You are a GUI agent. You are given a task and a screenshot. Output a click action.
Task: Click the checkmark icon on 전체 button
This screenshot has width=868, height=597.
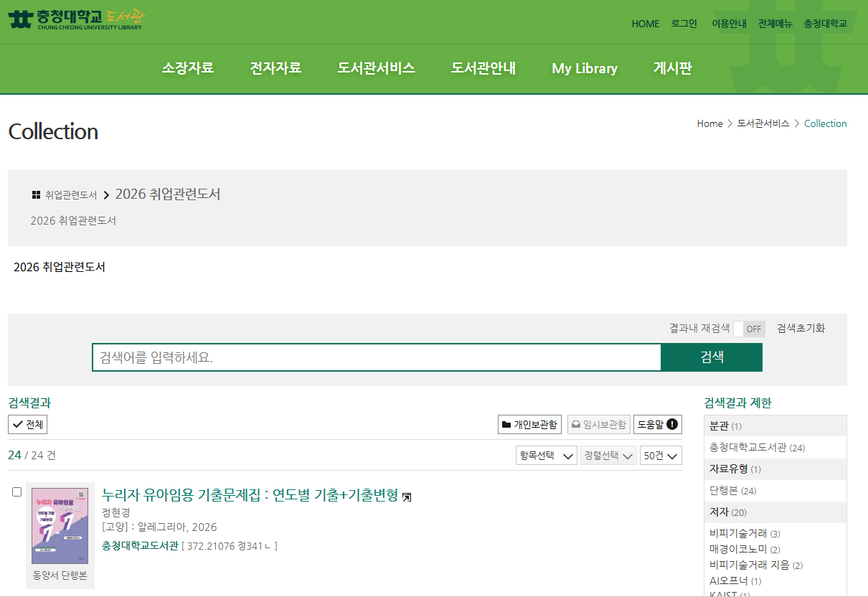coord(17,425)
